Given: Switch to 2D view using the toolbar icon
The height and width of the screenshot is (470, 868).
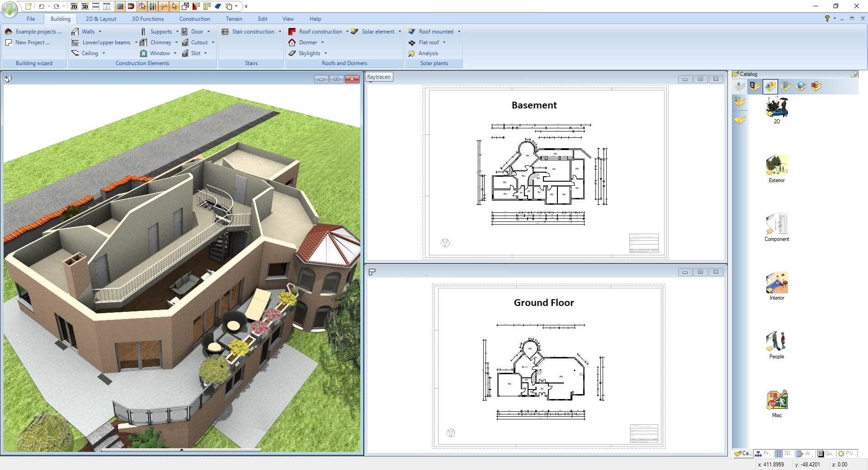Looking at the screenshot, I should pyautogui.click(x=74, y=7).
